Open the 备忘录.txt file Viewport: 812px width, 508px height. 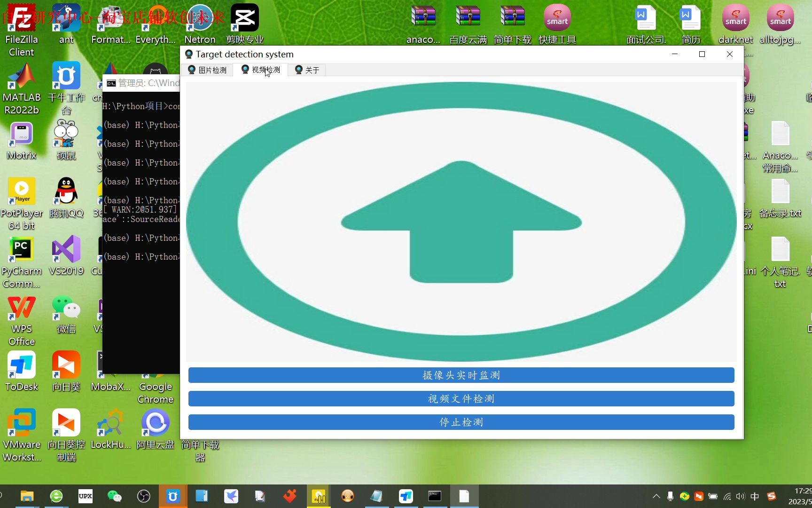[x=780, y=198]
